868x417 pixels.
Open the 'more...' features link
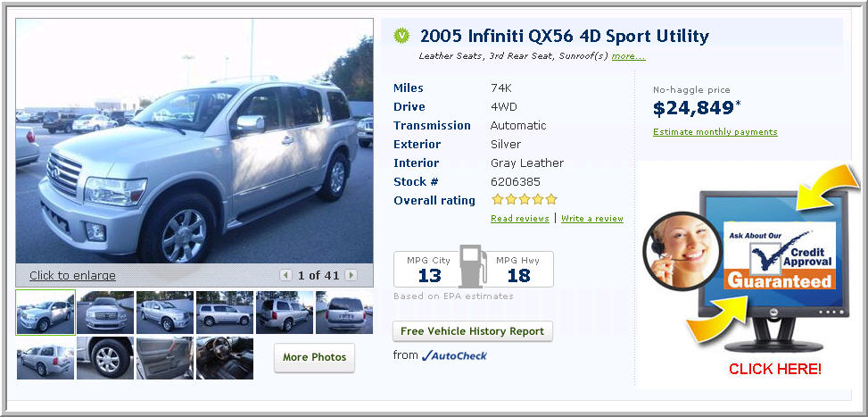click(x=628, y=56)
